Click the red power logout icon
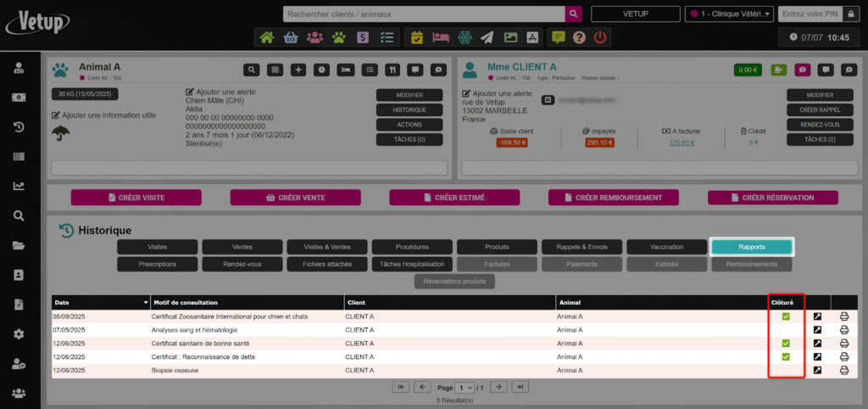The image size is (868, 409). (600, 37)
